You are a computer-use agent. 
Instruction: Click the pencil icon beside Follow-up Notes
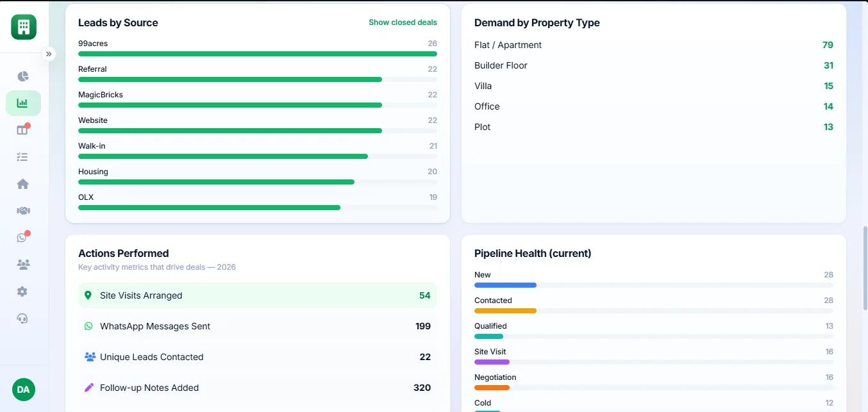pos(89,388)
